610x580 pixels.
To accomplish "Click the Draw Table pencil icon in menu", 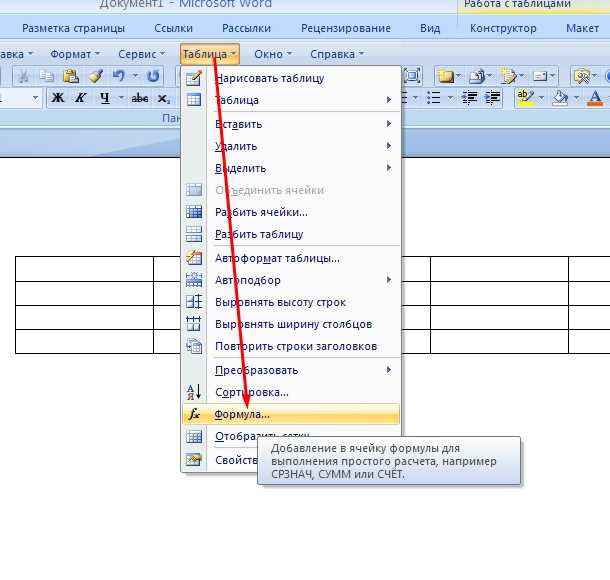I will click(193, 78).
